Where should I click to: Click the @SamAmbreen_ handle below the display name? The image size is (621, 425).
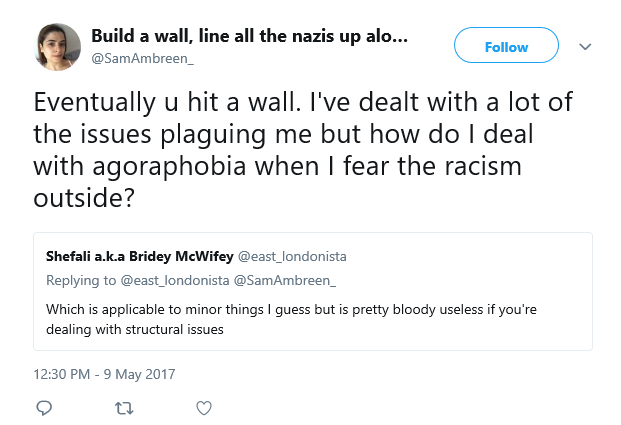click(143, 59)
